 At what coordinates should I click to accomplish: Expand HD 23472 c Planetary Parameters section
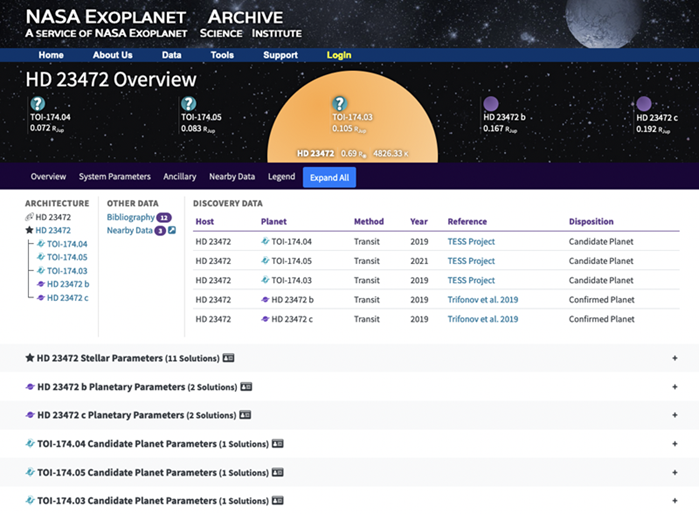(x=676, y=415)
